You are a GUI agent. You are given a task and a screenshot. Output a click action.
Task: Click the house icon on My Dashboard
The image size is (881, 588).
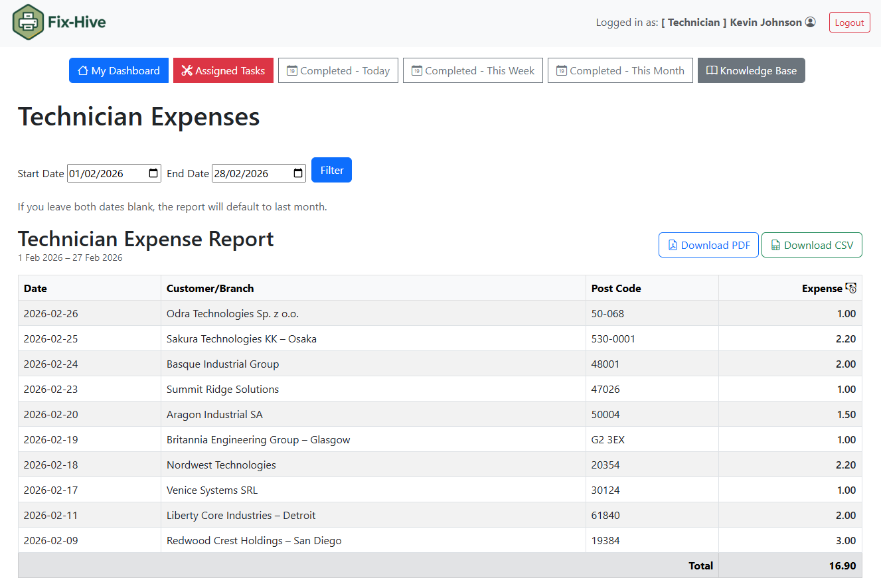point(83,70)
